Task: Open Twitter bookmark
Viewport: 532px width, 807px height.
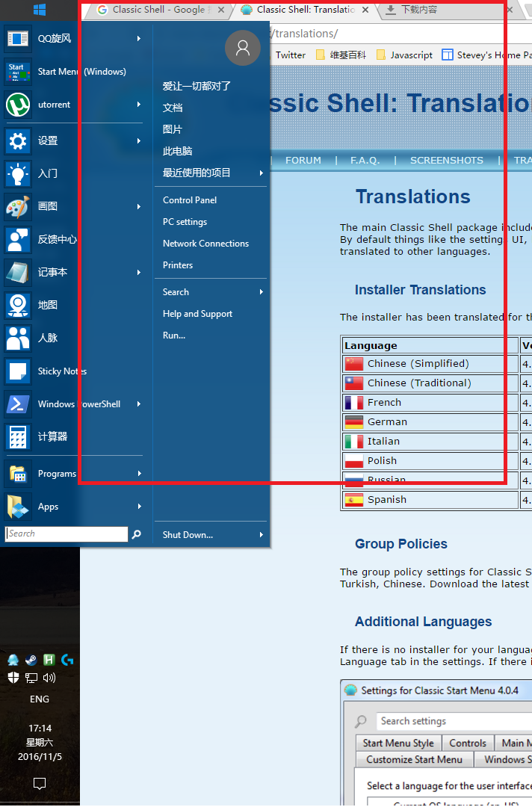Action: coord(290,55)
